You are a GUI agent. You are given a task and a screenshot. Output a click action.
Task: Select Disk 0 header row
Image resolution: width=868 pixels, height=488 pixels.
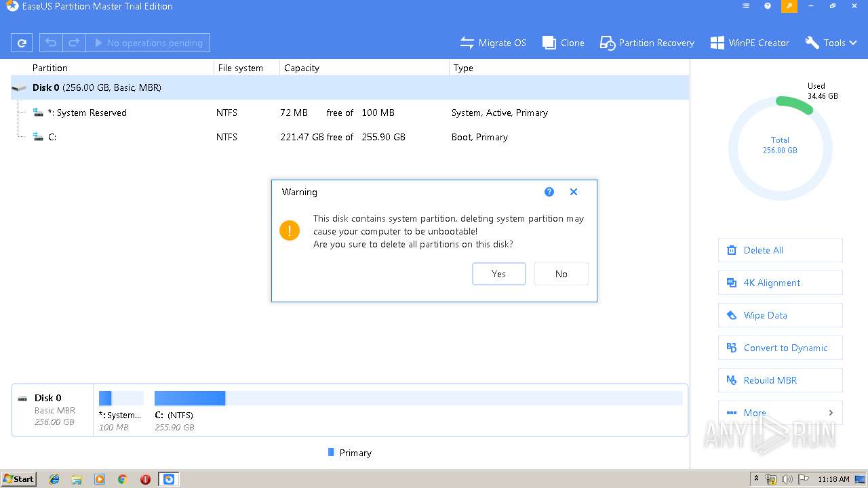(350, 87)
